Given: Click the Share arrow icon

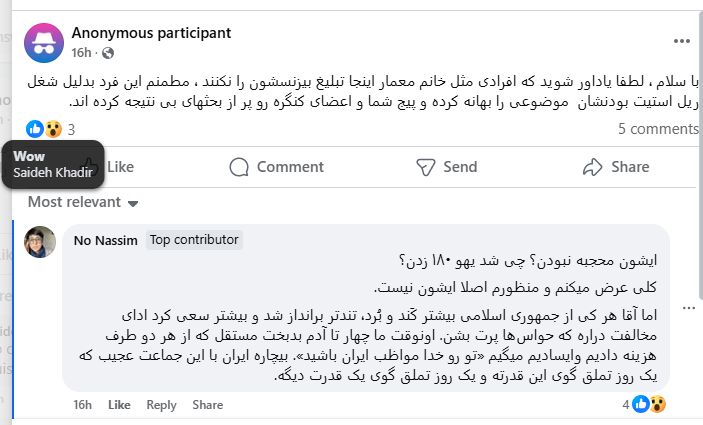Looking at the screenshot, I should point(592,167).
